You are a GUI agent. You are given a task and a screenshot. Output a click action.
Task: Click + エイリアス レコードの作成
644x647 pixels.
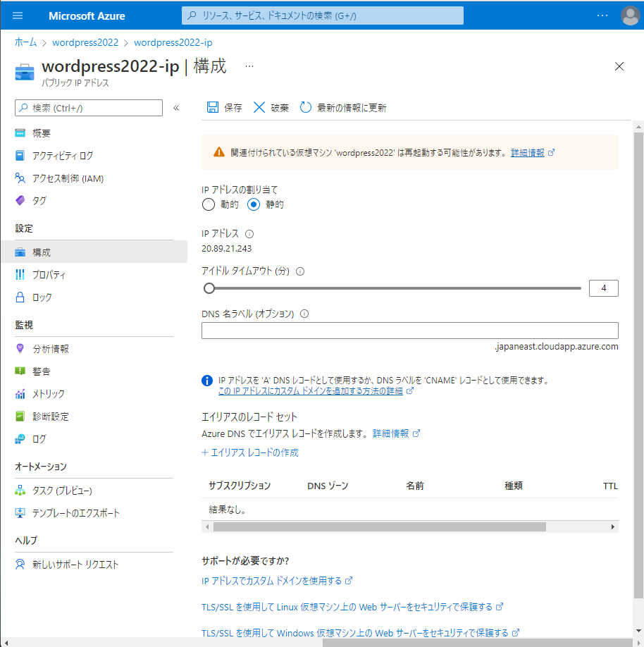[x=250, y=452]
